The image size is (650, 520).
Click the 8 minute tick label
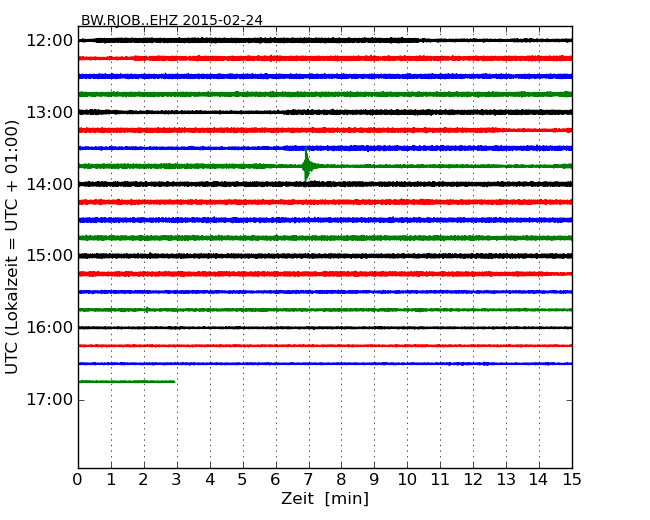341,480
